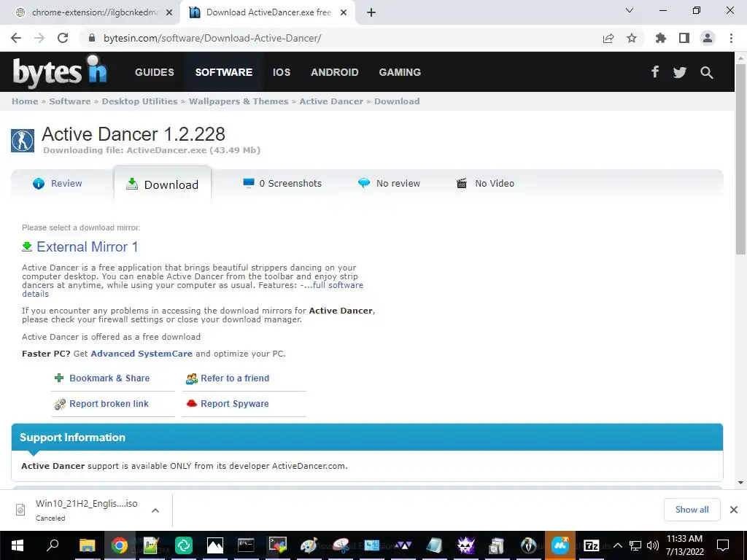
Task: Go back using the browser back arrow
Action: click(x=16, y=38)
